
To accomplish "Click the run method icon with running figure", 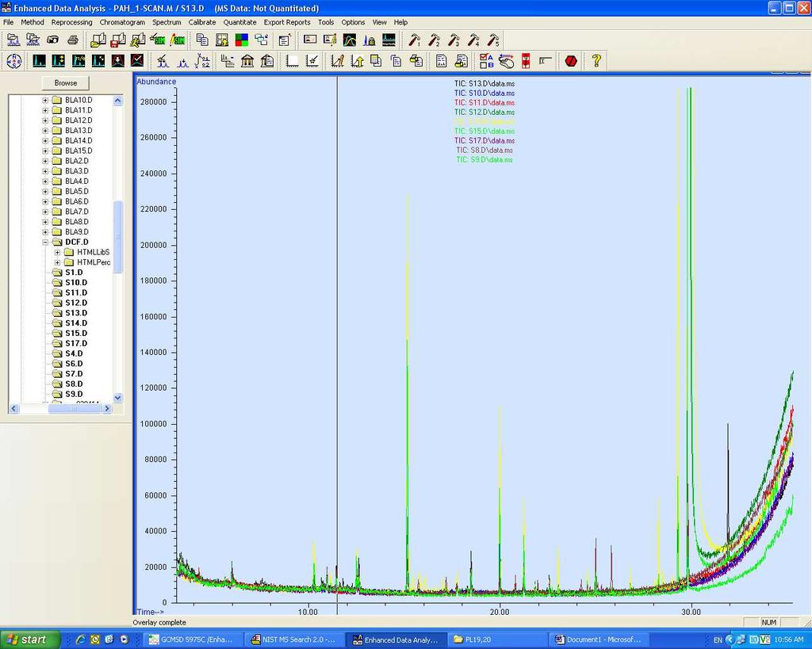I will point(138,40).
